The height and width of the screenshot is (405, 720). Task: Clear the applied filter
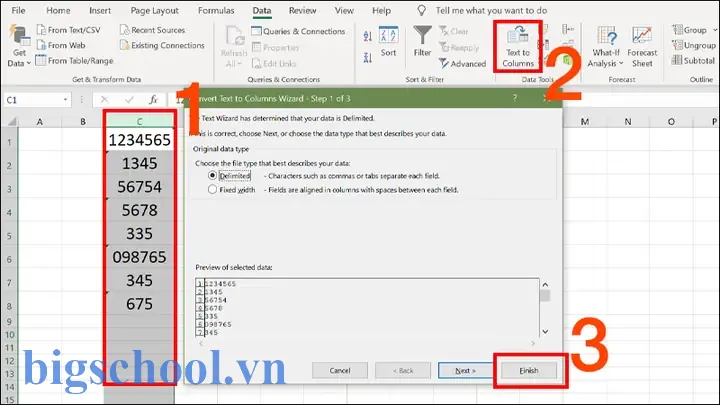click(454, 31)
